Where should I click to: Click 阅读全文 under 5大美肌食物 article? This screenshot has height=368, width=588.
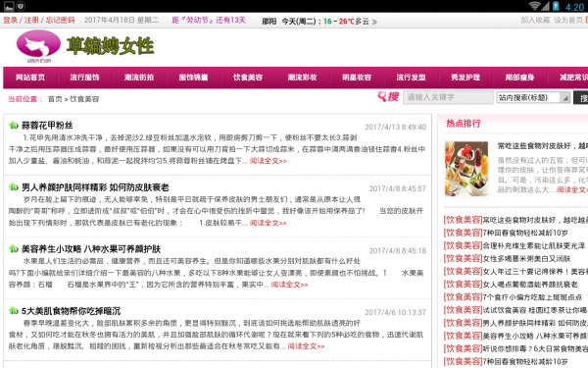[306, 346]
